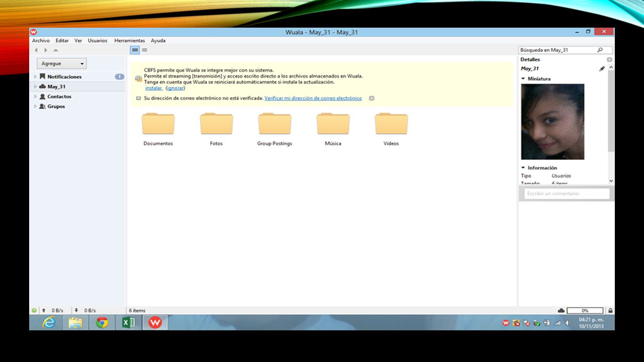Viewport: 644px width, 362px height.
Task: Expand the Grupos tree node
Action: pyautogui.click(x=35, y=107)
